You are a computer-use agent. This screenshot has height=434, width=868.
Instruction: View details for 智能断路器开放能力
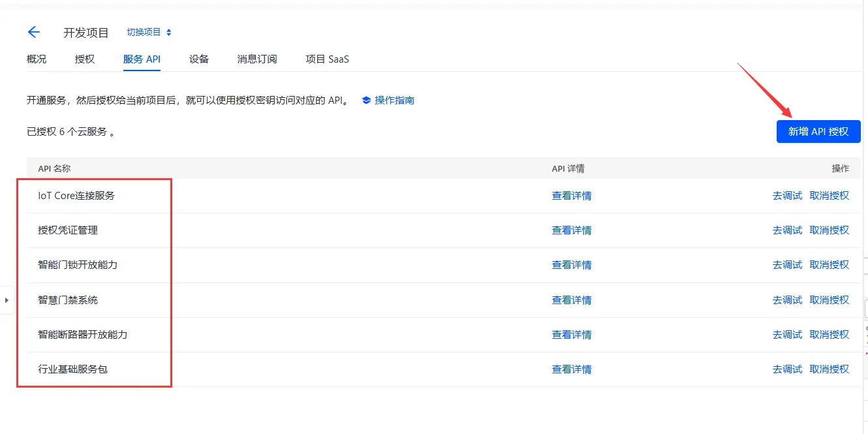coord(572,334)
